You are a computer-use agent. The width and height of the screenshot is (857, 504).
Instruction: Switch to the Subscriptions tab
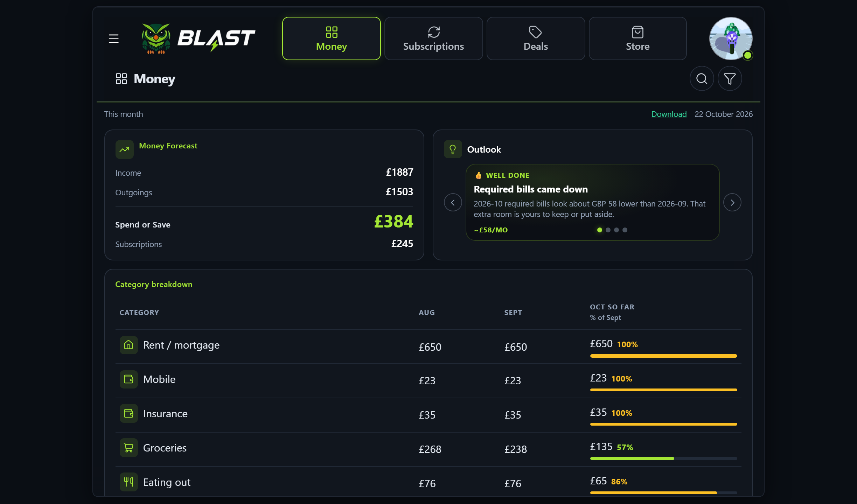433,38
